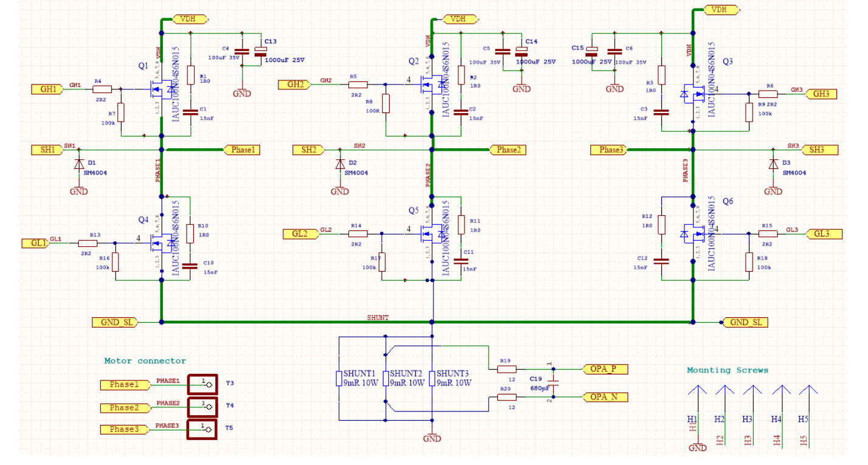868x465 pixels.
Task: Select the T3 connector symbol
Action: pyautogui.click(x=202, y=384)
